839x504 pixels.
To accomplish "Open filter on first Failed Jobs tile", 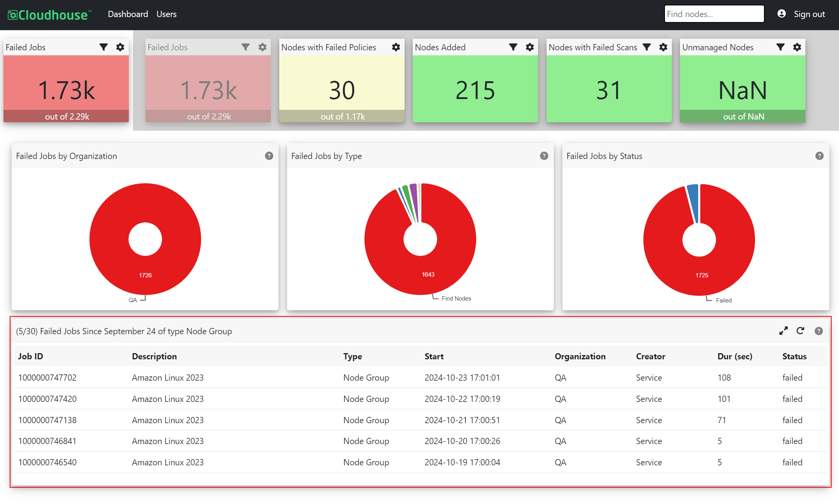I will pyautogui.click(x=103, y=47).
